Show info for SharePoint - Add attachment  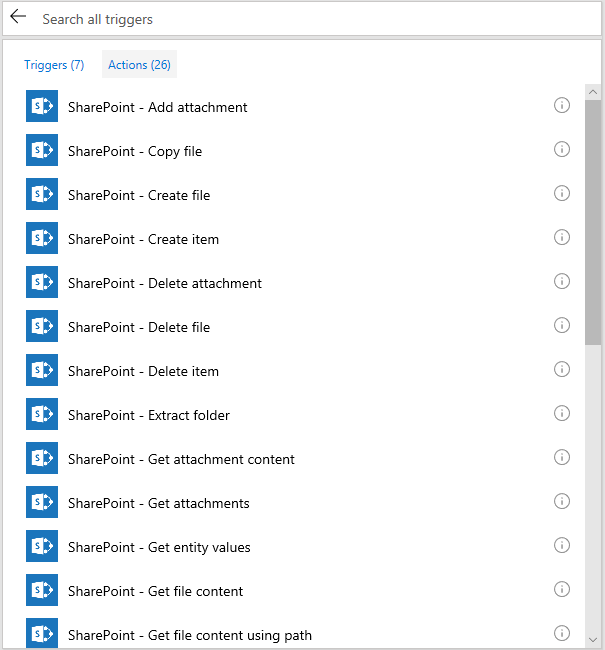click(562, 105)
